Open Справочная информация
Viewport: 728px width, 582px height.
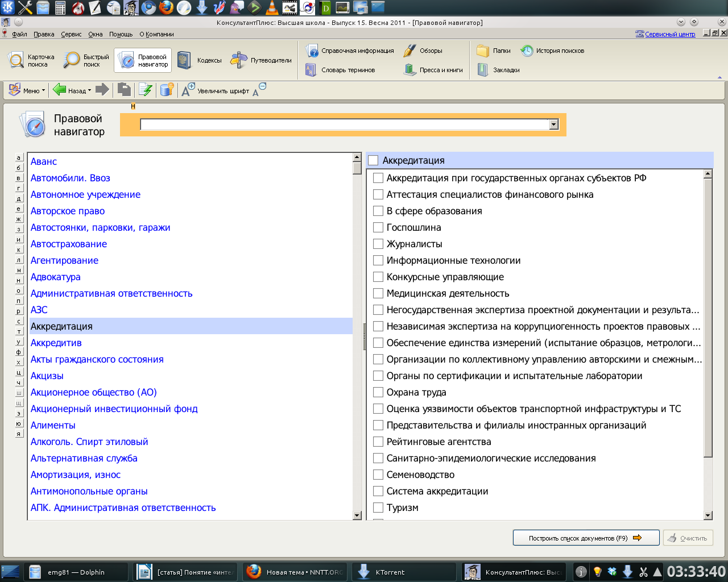[350, 51]
